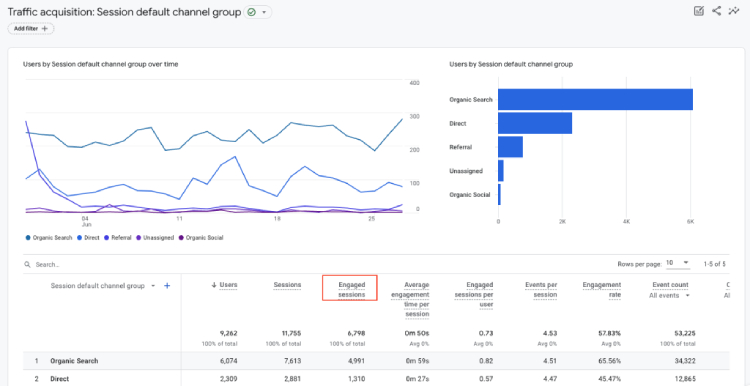Toggle Direct series in chart legend
Image resolution: width=750 pixels, height=386 pixels.
[x=88, y=238]
